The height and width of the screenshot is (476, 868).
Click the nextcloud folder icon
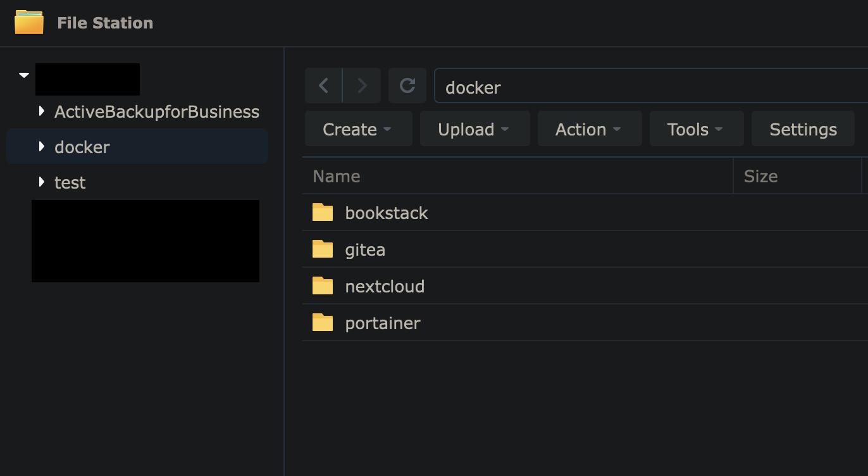pos(323,286)
